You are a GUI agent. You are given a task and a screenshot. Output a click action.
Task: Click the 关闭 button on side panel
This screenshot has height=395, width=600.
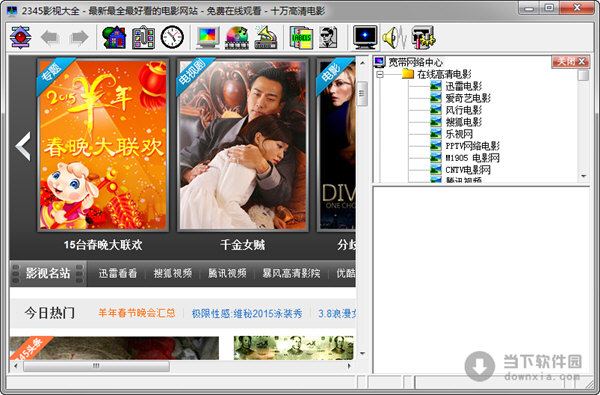click(x=570, y=61)
